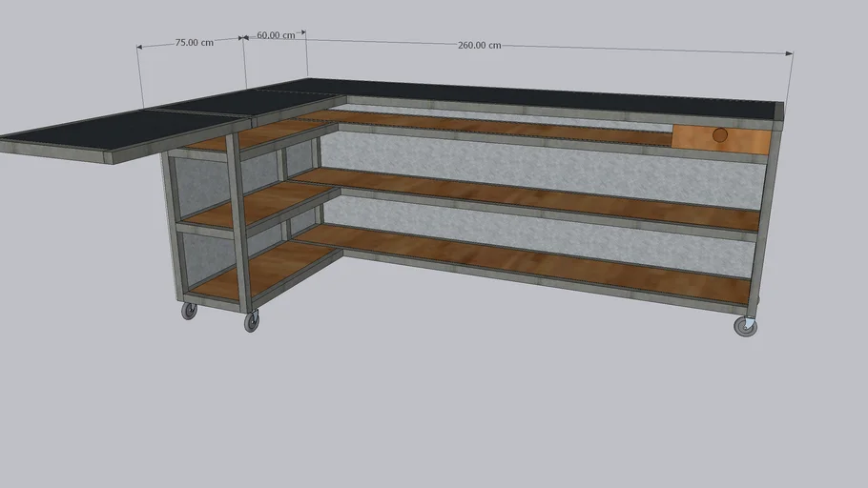Click the 75.00 cm dimension label
Screen dimensions: 868x488
194,42
